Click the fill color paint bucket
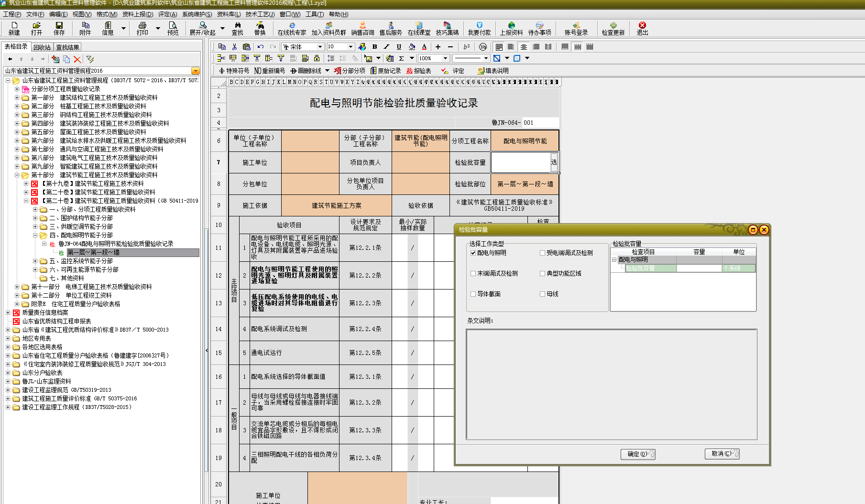The image size is (865, 504). [x=412, y=46]
